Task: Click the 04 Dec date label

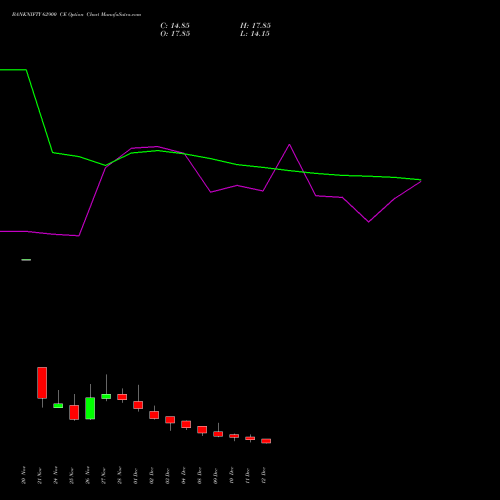Action: [184, 475]
